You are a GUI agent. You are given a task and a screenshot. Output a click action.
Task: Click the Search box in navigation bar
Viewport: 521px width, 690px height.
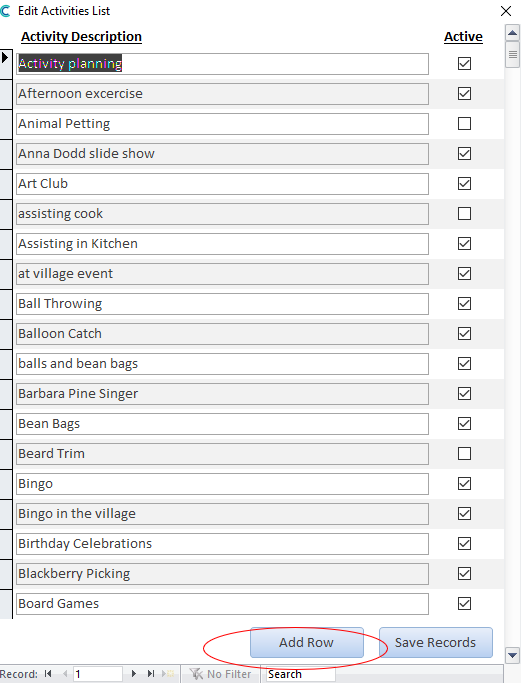tap(301, 674)
